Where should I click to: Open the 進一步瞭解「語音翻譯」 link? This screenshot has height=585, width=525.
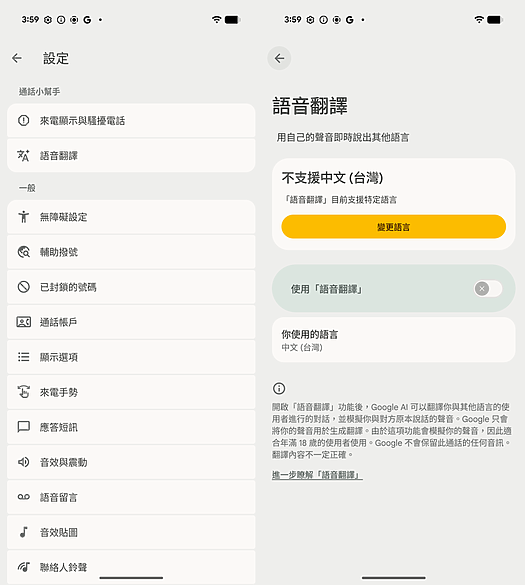point(317,475)
